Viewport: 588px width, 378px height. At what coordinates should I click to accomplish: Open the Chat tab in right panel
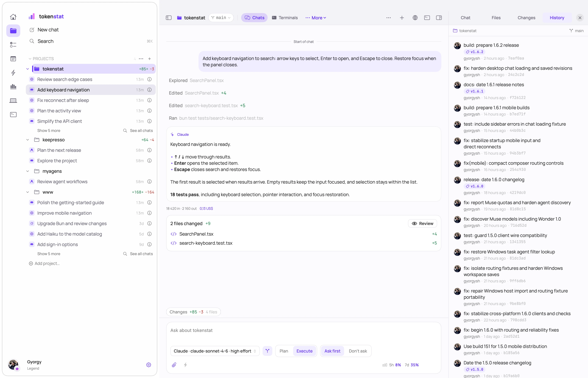tap(465, 18)
